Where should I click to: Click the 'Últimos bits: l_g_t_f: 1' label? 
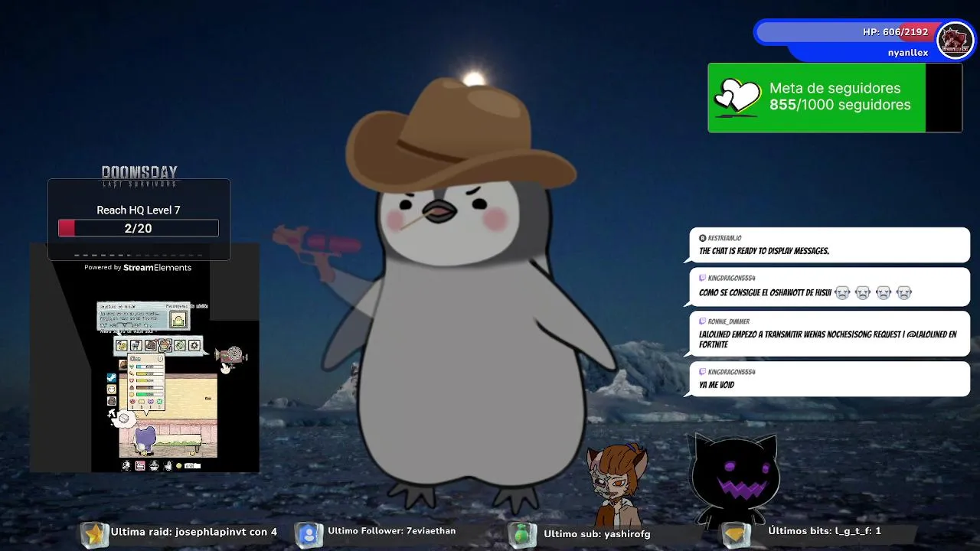pyautogui.click(x=825, y=530)
